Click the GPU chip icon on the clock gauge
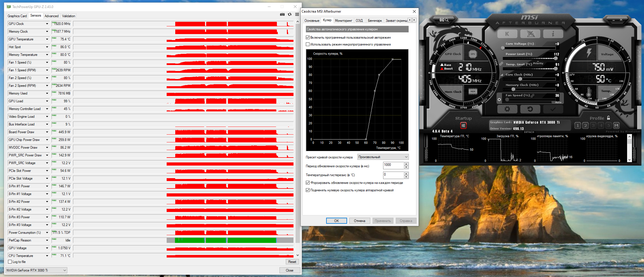Screen dimensions: 644x277 [473, 54]
